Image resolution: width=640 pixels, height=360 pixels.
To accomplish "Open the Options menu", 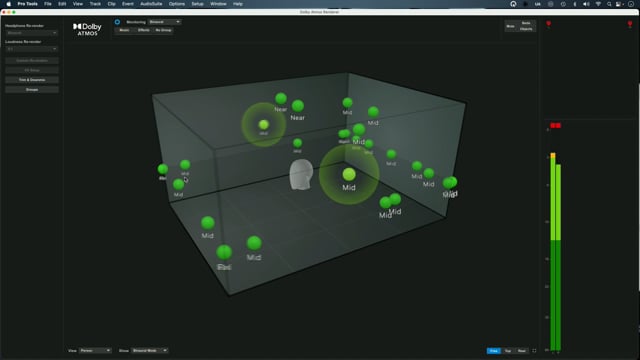I will (177, 4).
